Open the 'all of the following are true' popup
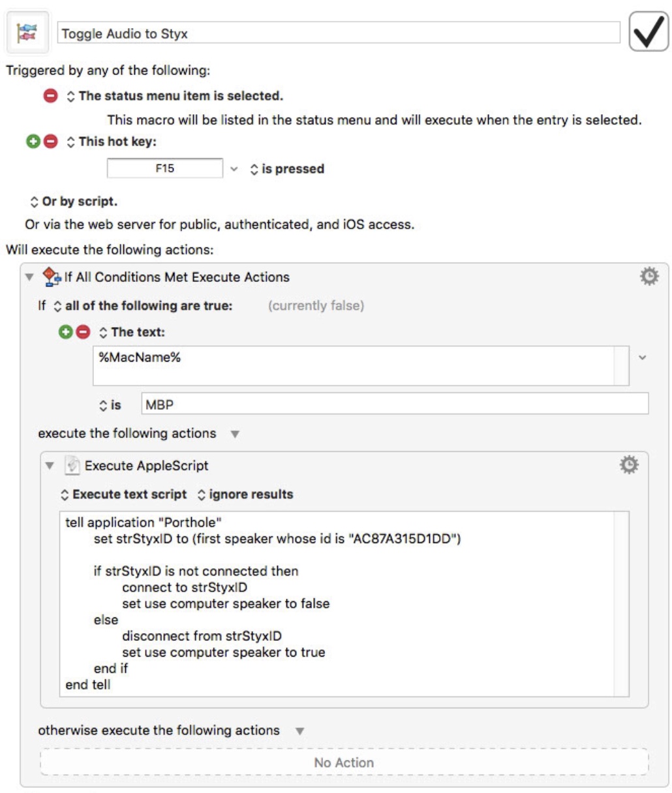The width and height of the screenshot is (672, 793). point(142,305)
